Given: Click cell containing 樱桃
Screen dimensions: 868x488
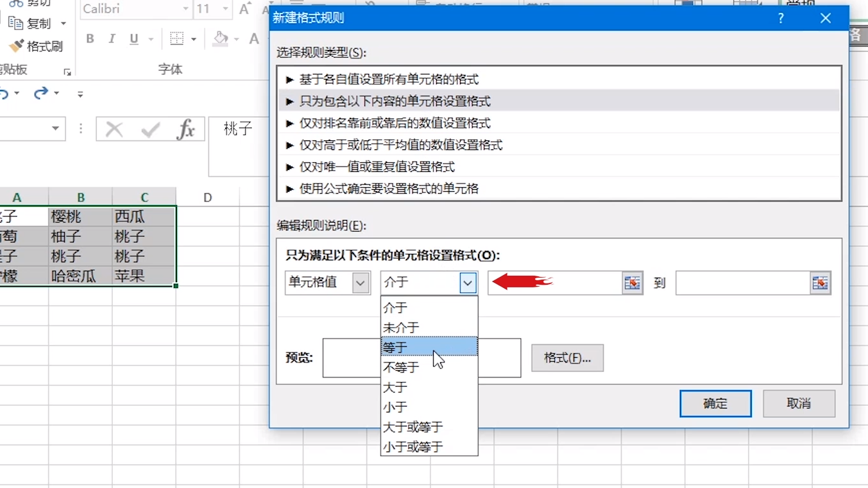Looking at the screenshot, I should pos(80,216).
